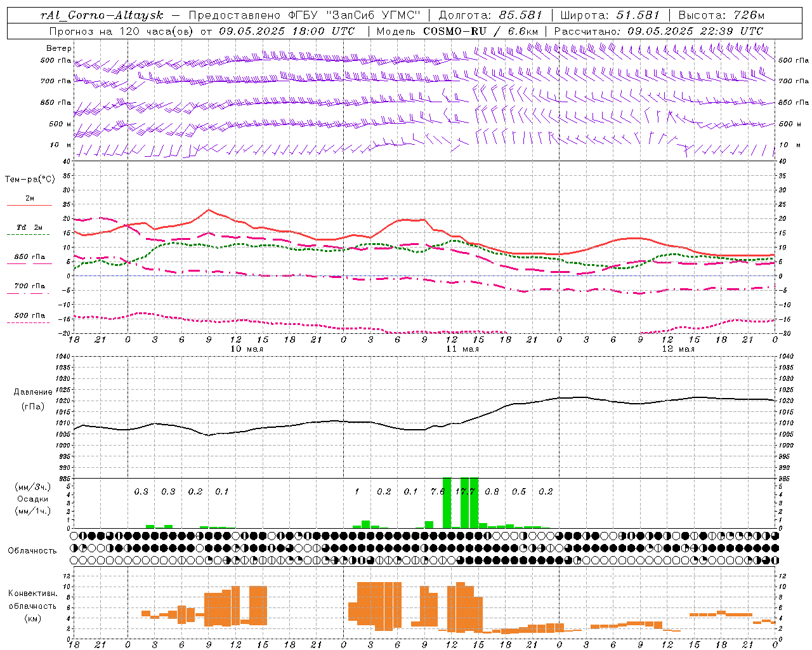Viewport: 812px width, 650px height.
Task: Click the "(км)" unit under convective cloudiness
Action: coord(32,618)
